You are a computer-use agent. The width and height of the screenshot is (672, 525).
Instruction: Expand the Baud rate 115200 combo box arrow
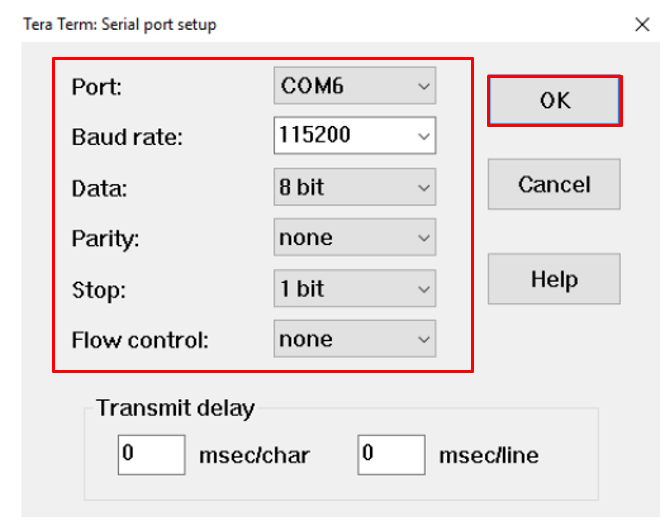click(423, 136)
